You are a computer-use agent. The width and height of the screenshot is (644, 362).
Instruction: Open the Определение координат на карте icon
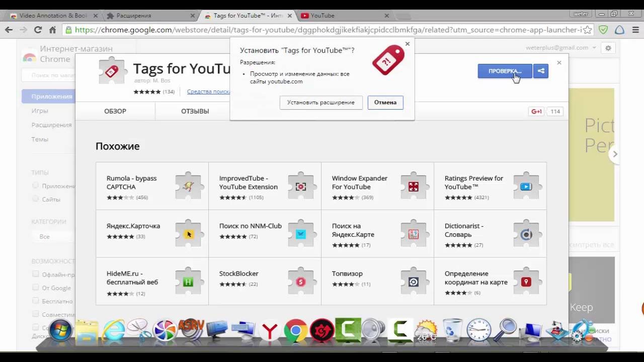[526, 282]
